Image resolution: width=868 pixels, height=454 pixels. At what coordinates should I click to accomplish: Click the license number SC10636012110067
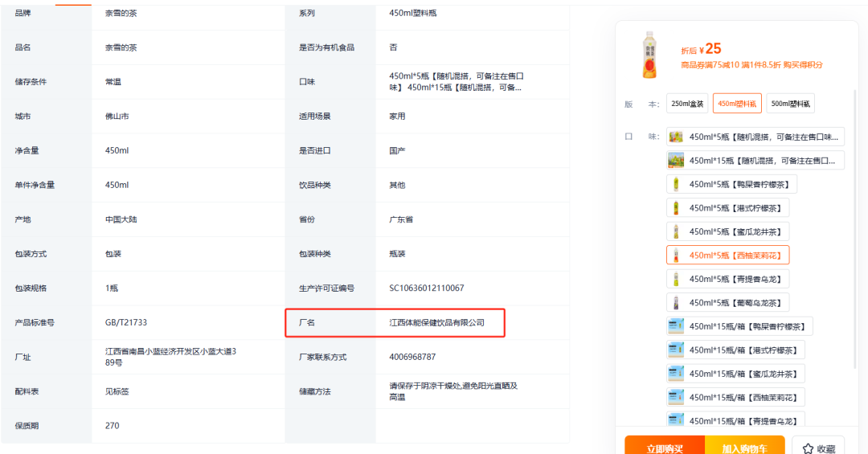(426, 288)
